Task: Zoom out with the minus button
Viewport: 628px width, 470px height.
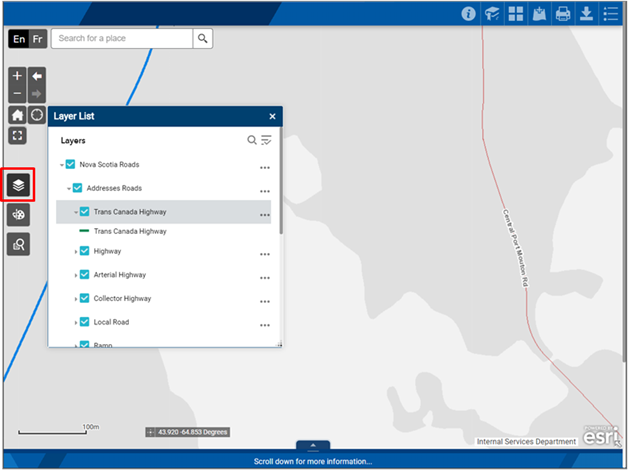Action: pos(17,94)
